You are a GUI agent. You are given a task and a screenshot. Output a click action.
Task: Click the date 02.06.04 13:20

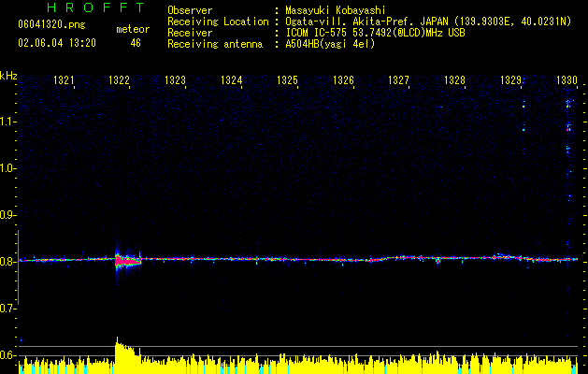57,43
